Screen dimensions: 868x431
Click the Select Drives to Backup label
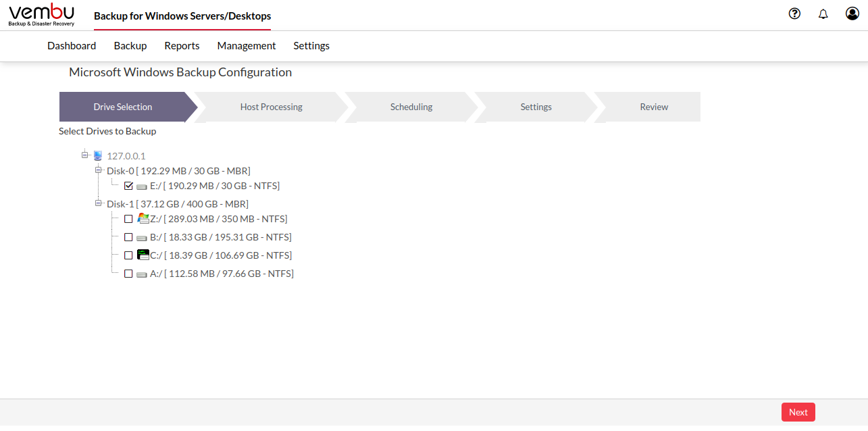(107, 131)
